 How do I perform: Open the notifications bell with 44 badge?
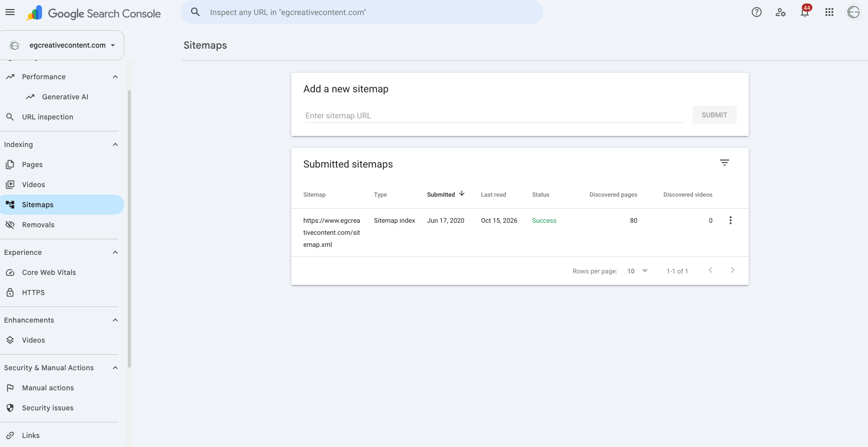[x=805, y=12]
